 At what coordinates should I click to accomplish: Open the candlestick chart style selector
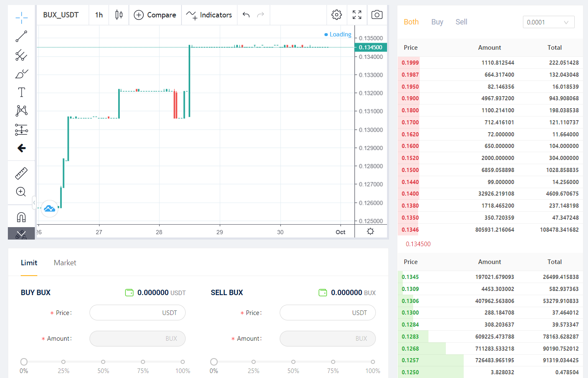coord(119,15)
